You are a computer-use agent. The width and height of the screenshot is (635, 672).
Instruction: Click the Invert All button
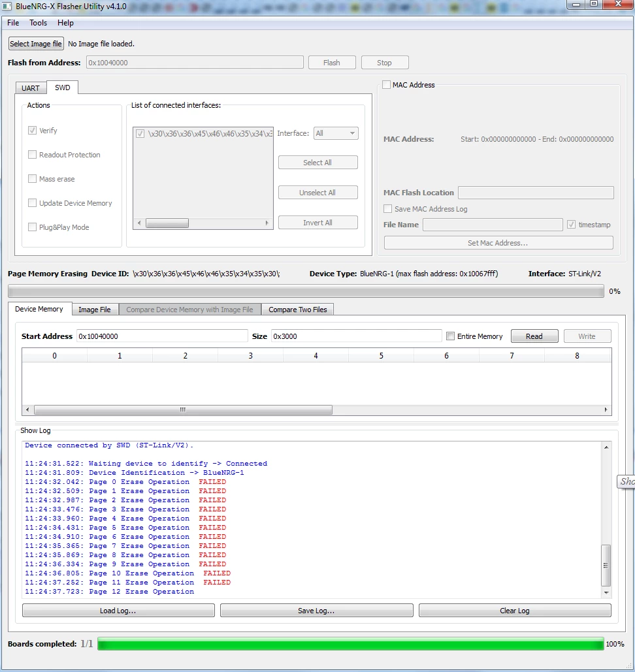pyautogui.click(x=317, y=223)
